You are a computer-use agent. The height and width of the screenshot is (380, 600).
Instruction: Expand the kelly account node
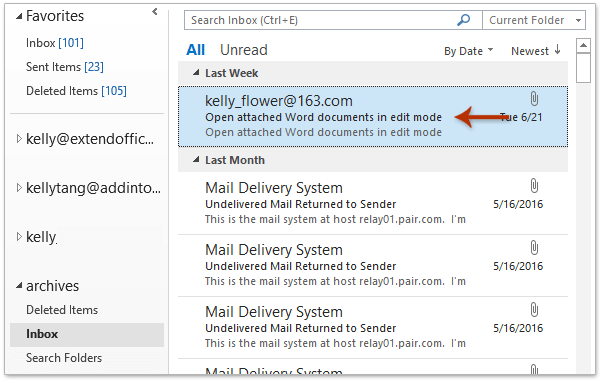pos(19,236)
